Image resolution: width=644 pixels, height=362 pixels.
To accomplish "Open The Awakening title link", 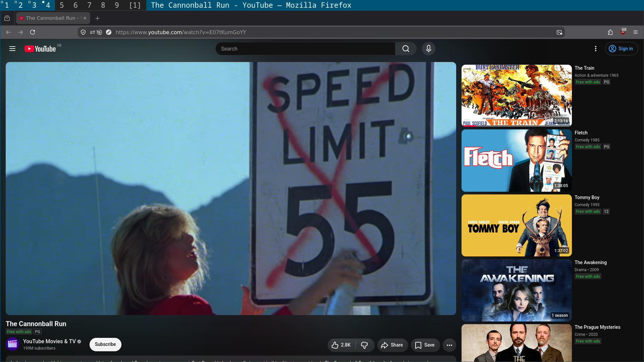I will 591,262.
